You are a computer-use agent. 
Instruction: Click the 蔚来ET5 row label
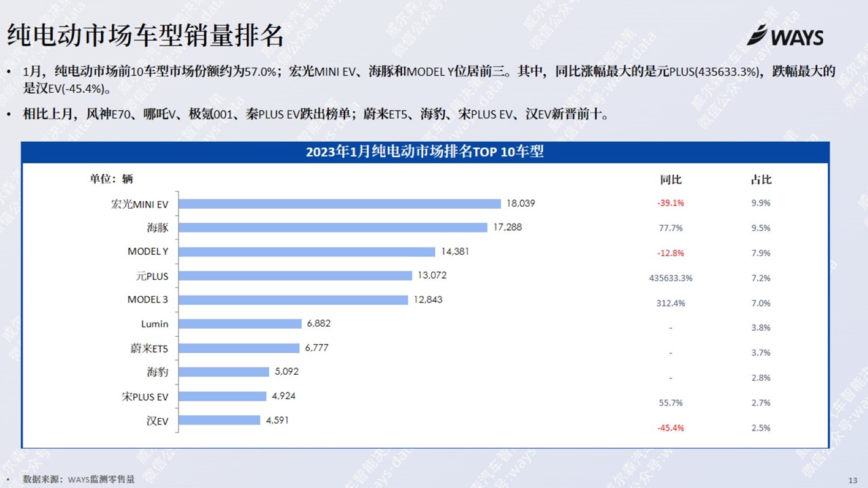[149, 348]
